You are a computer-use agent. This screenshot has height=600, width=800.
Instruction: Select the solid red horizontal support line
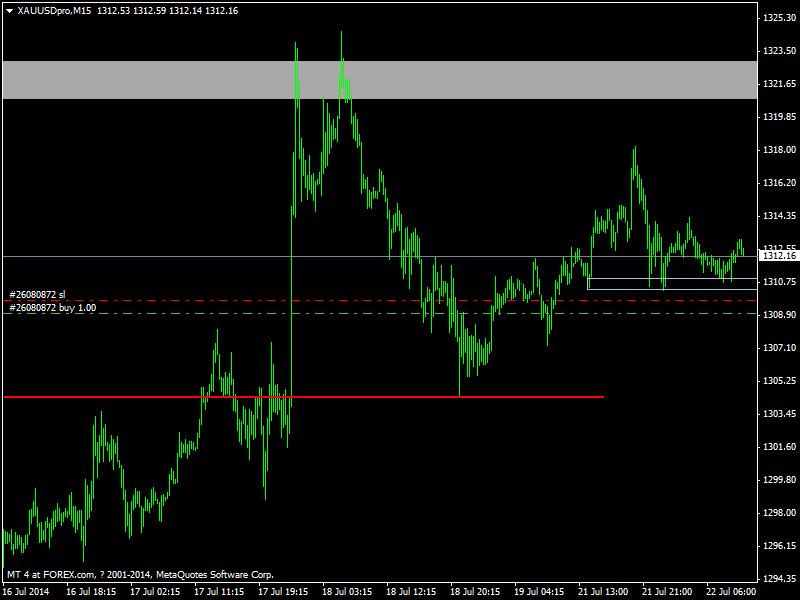pos(304,396)
